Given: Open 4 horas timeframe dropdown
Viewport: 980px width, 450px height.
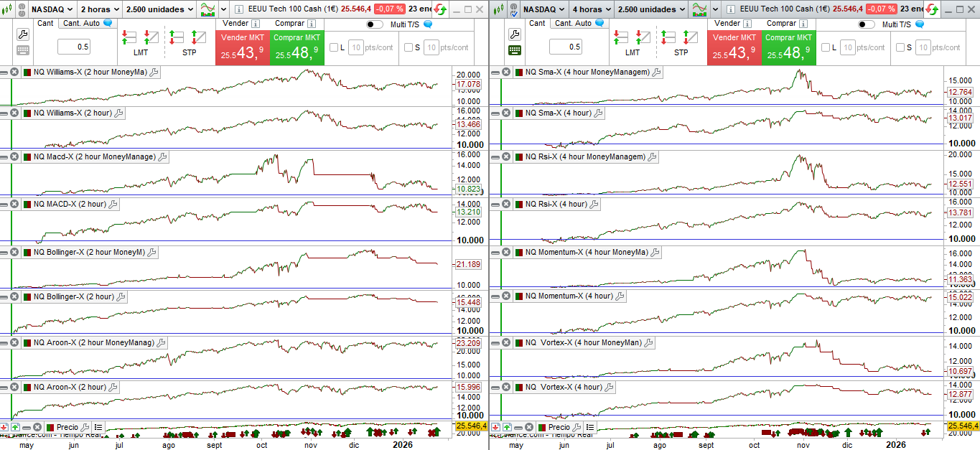Looking at the screenshot, I should [x=592, y=9].
